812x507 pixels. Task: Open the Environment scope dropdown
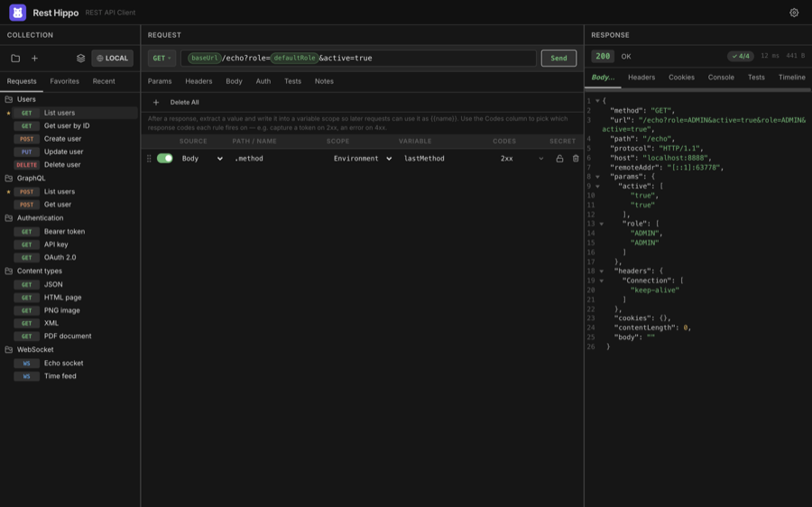coord(363,159)
